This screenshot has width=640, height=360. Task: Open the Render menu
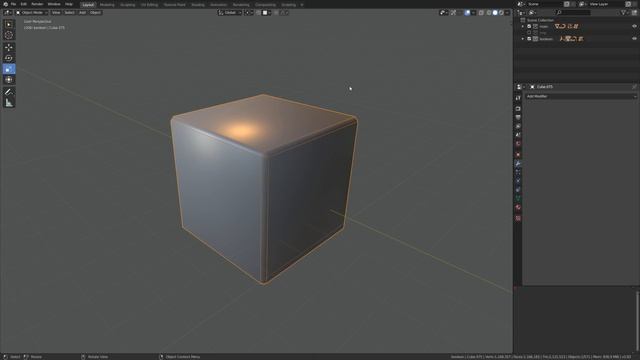(x=37, y=4)
